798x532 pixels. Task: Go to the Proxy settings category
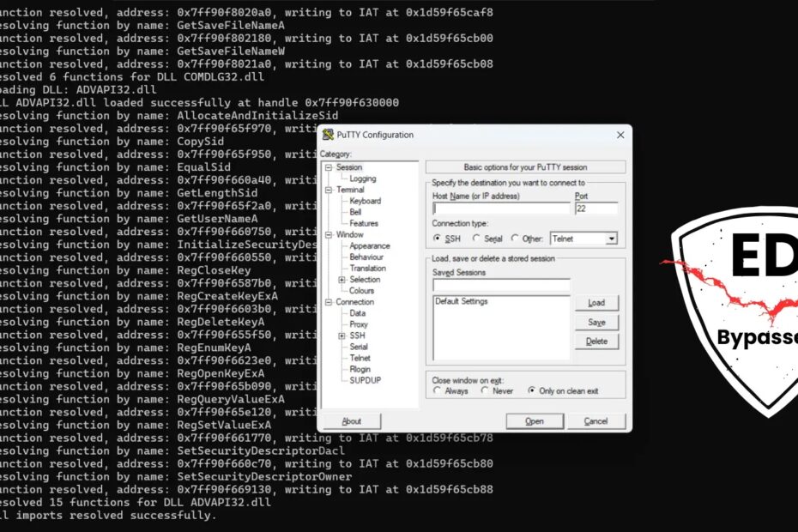coord(359,324)
